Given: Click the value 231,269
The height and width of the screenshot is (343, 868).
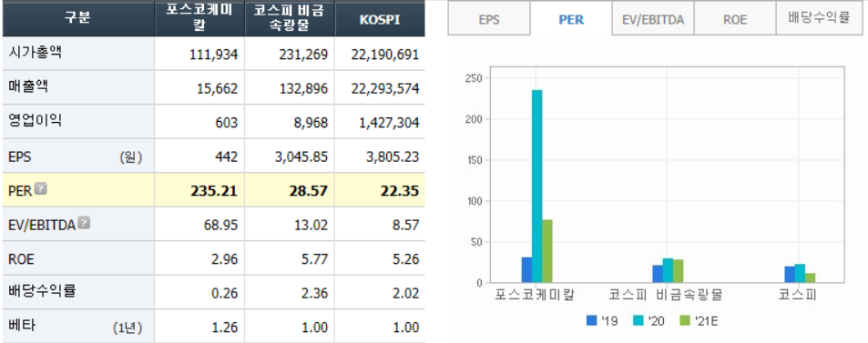Looking at the screenshot, I should coord(303,55).
